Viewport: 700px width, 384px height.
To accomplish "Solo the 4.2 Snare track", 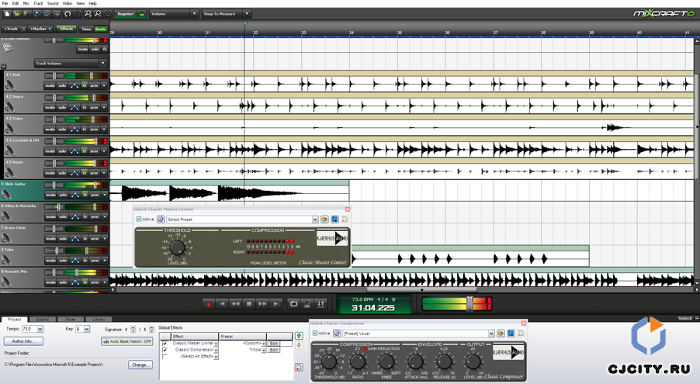I will pos(62,107).
